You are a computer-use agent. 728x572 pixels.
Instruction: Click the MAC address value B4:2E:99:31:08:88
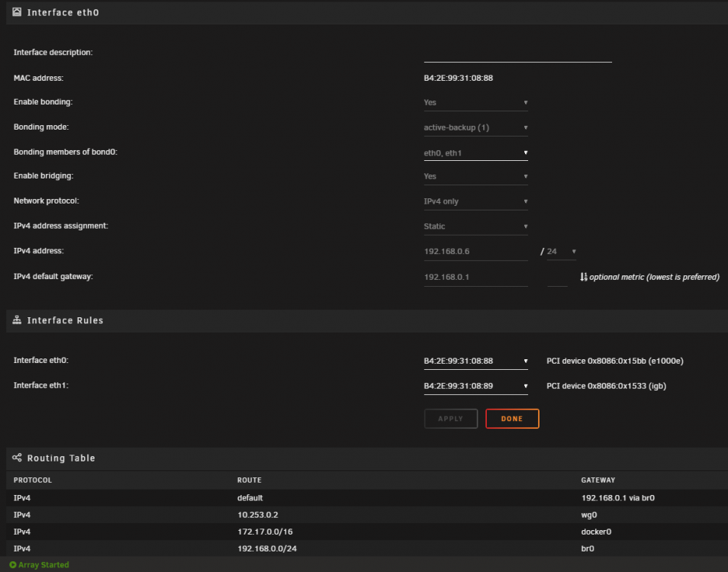pyautogui.click(x=459, y=78)
